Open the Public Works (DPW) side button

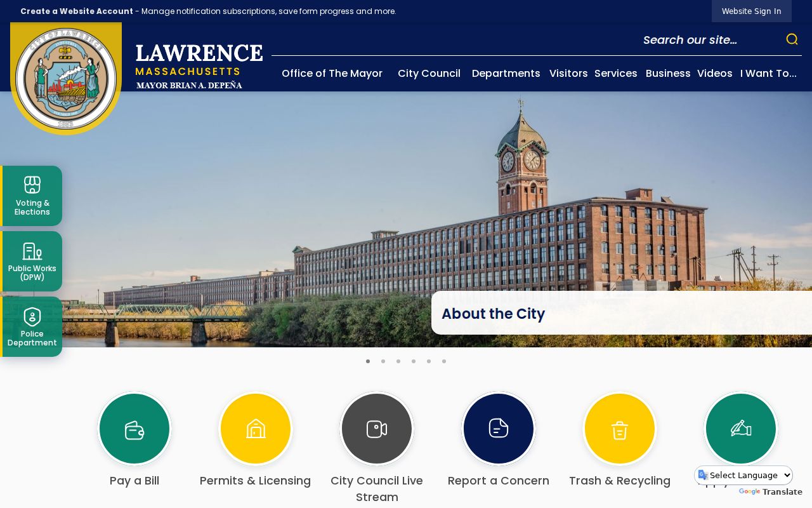pos(32,261)
